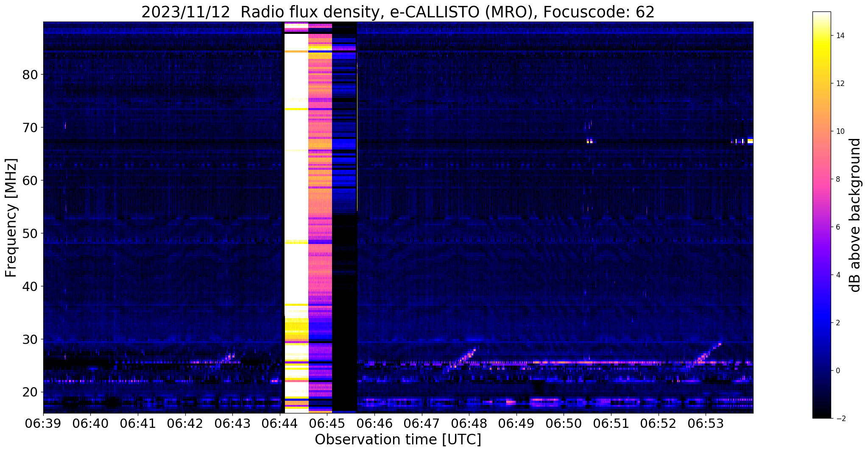The width and height of the screenshot is (868, 452).
Task: Click the colorbar tick label 14
Action: point(840,36)
